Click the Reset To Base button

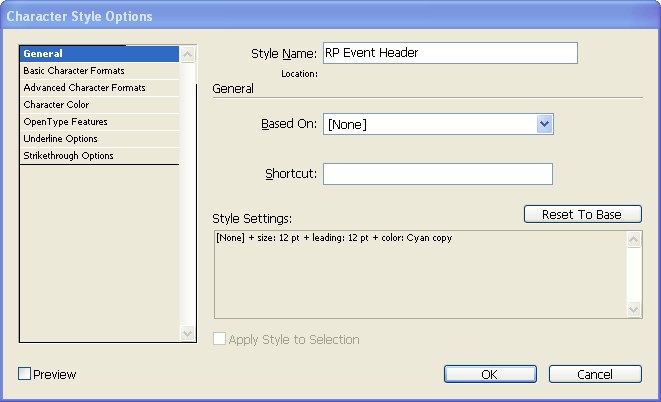(x=583, y=214)
